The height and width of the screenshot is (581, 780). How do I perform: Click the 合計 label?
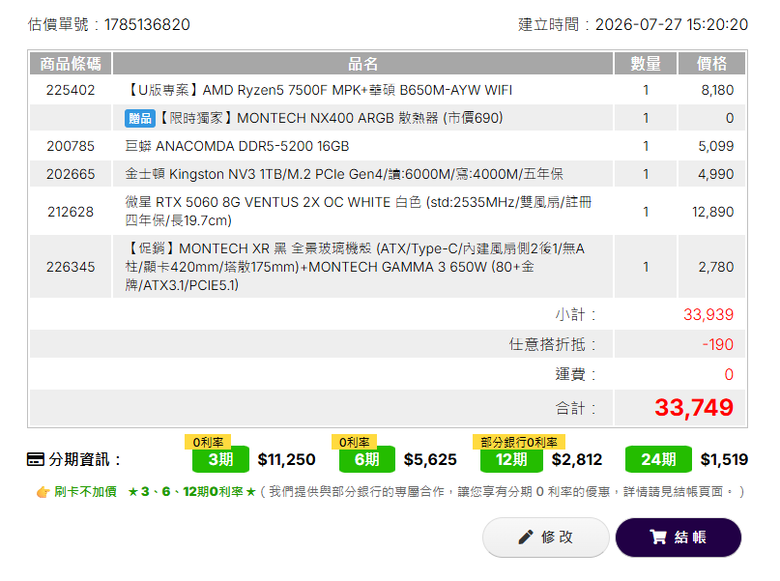pyautogui.click(x=576, y=408)
